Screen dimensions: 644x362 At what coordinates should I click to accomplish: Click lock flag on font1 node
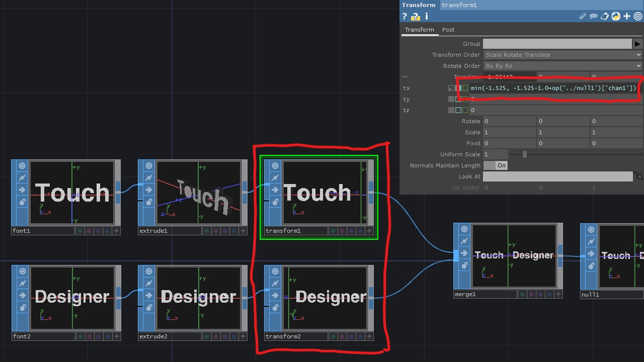(x=23, y=202)
